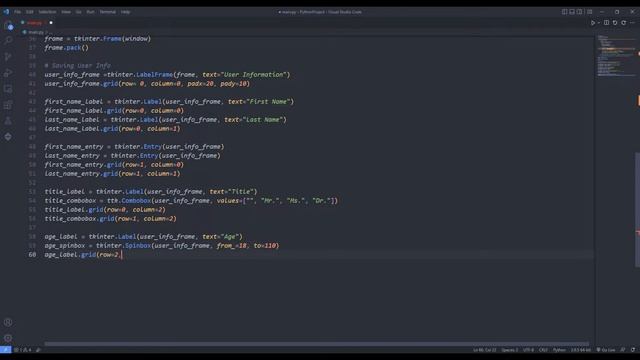Open the View menu
The height and width of the screenshot is (360, 640).
pos(66,12)
